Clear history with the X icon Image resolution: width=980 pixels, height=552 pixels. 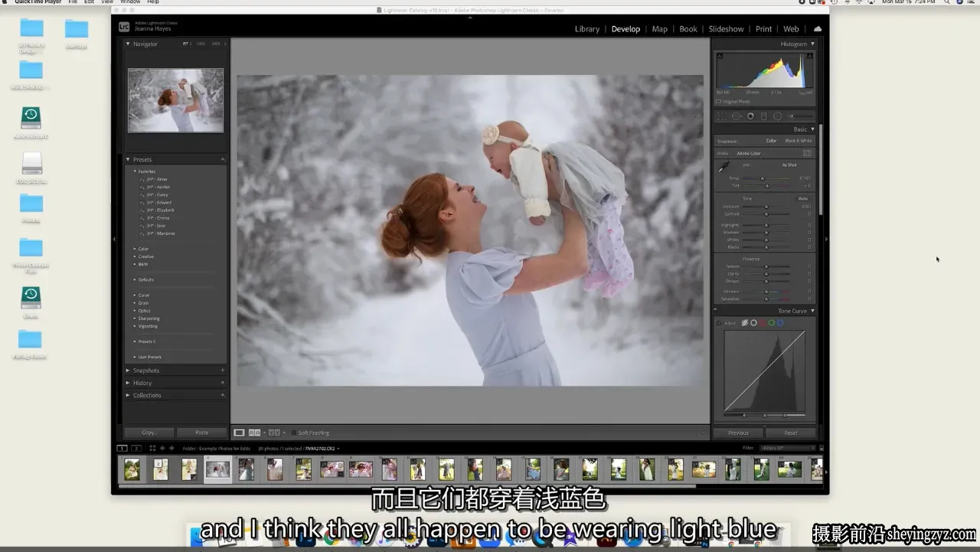(223, 383)
